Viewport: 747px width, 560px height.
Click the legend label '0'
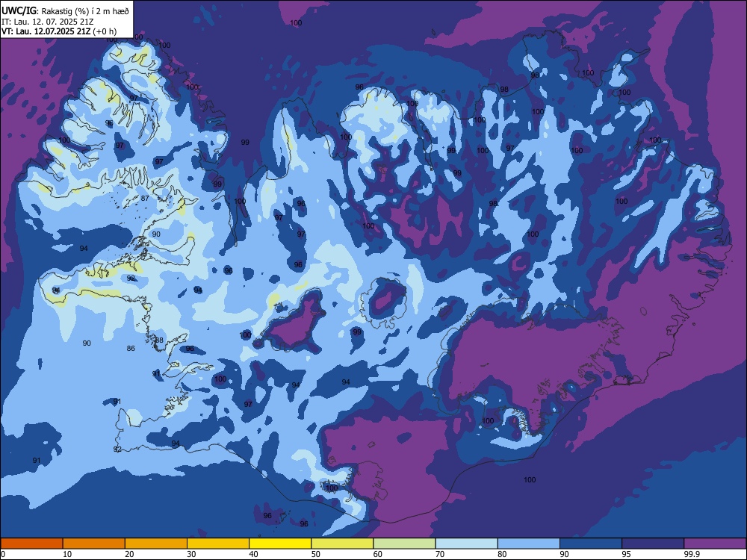[3, 554]
